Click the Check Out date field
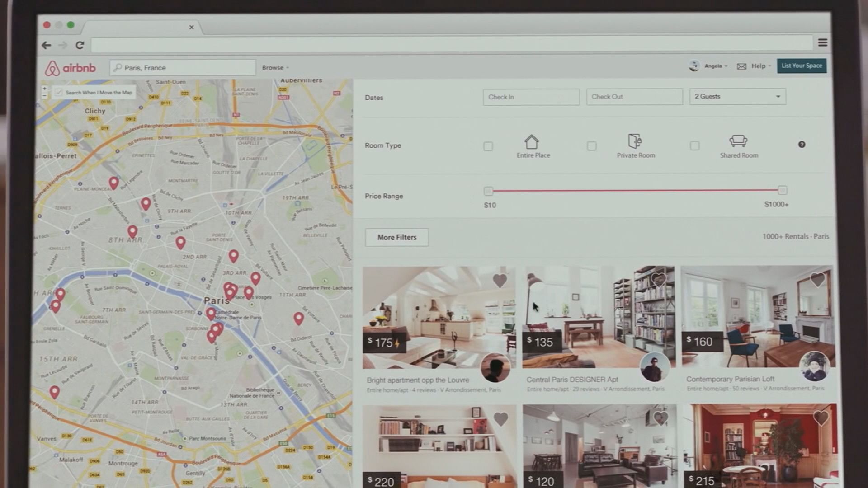Image resolution: width=868 pixels, height=488 pixels. click(x=634, y=97)
